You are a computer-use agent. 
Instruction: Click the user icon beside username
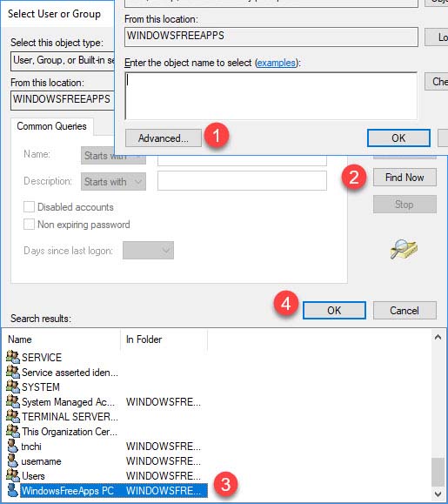(x=12, y=460)
